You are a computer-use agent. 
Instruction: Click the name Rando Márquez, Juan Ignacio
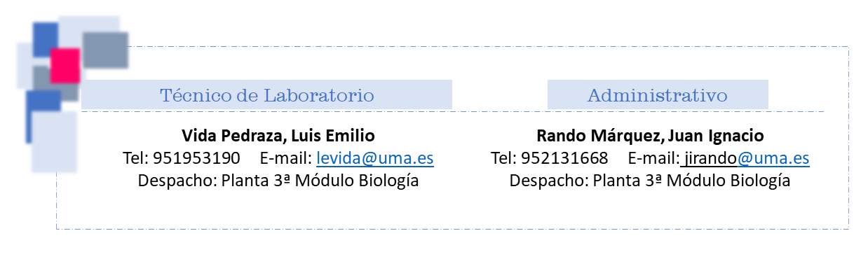point(650,135)
